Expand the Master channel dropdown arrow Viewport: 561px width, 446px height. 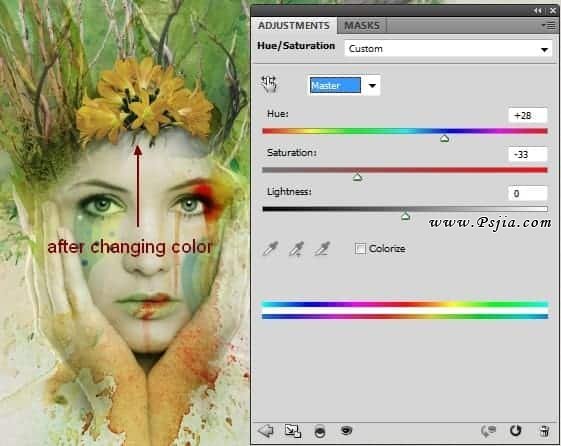[x=372, y=85]
